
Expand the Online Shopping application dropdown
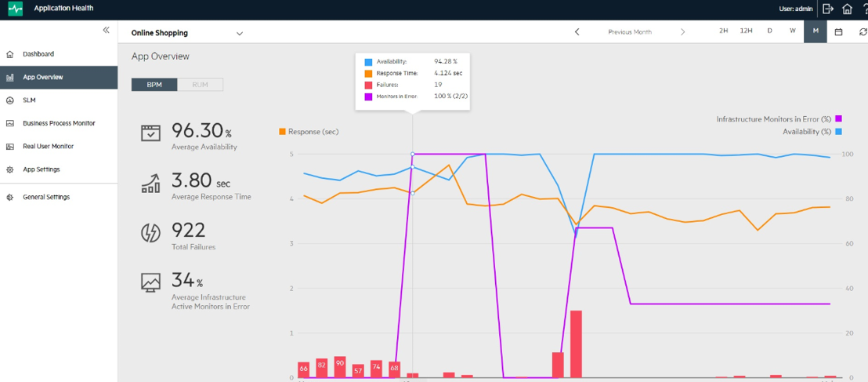[239, 34]
